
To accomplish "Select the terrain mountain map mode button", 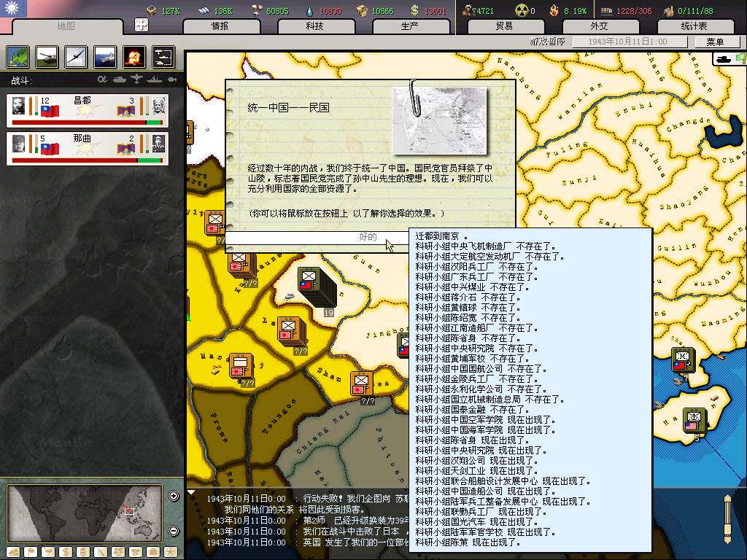I will click(x=13, y=553).
